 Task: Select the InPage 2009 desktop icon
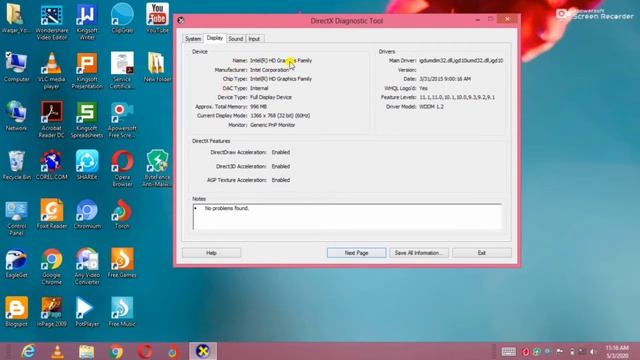(52, 312)
